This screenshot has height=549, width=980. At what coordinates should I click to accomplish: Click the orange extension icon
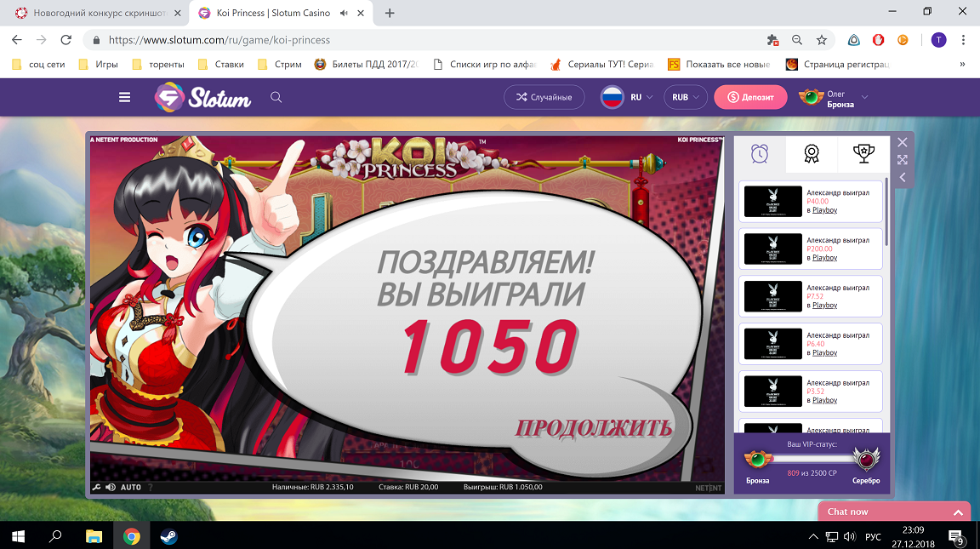(x=903, y=40)
